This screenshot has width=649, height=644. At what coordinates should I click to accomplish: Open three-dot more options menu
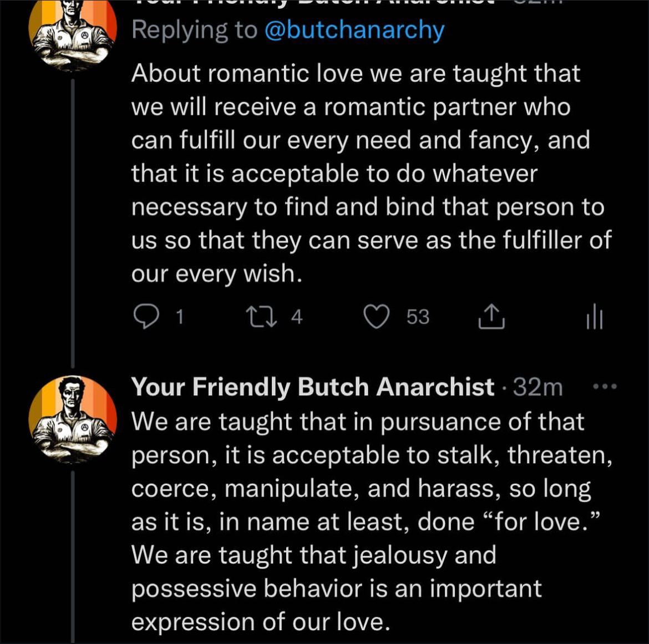coord(605,387)
